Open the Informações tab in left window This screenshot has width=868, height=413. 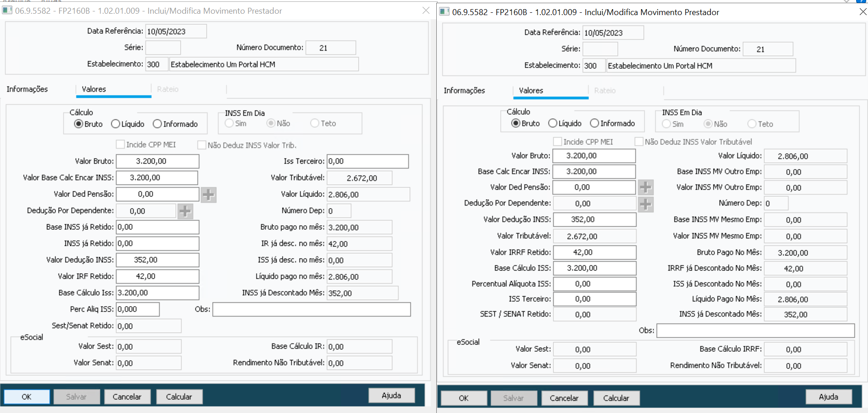point(27,89)
